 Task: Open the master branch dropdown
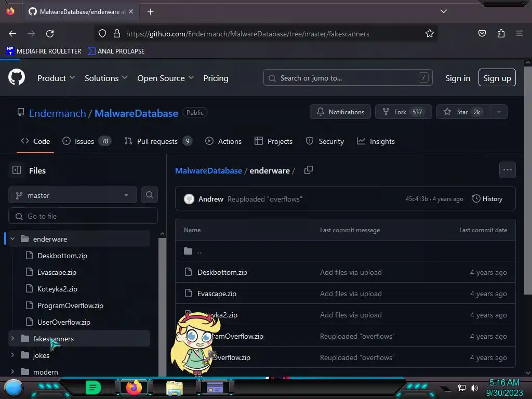73,195
